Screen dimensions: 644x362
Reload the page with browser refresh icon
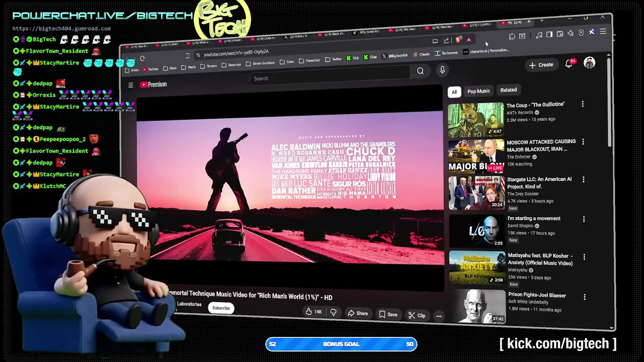click(142, 59)
